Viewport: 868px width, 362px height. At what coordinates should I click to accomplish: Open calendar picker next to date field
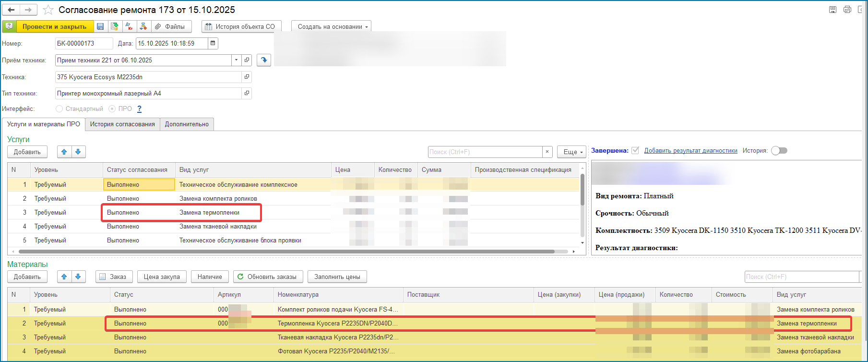(213, 43)
